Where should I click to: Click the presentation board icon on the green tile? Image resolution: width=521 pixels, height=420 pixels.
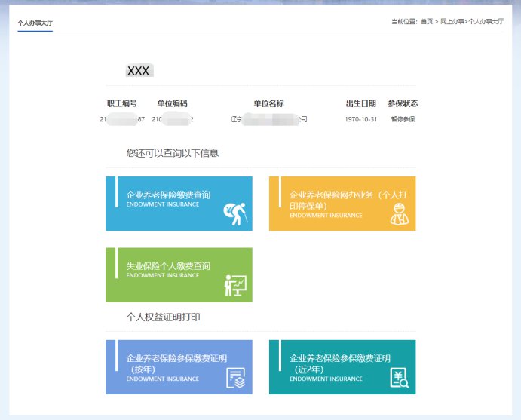234,286
